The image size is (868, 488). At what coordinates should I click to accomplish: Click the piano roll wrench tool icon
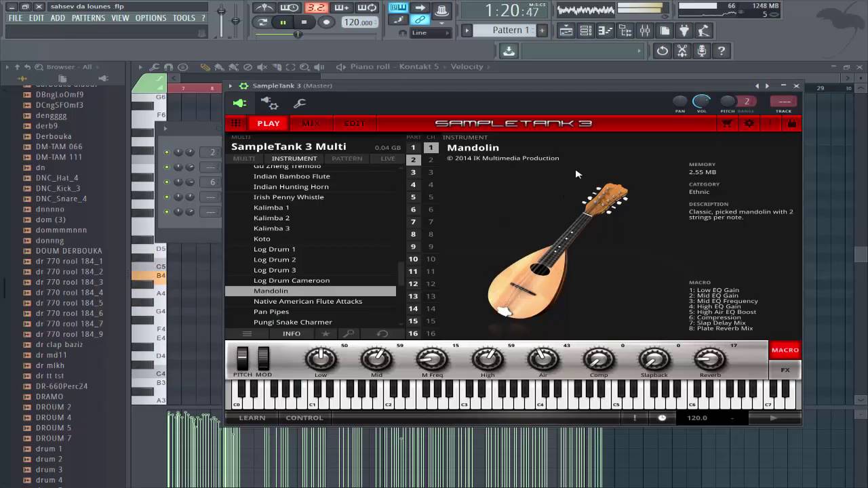(154, 67)
